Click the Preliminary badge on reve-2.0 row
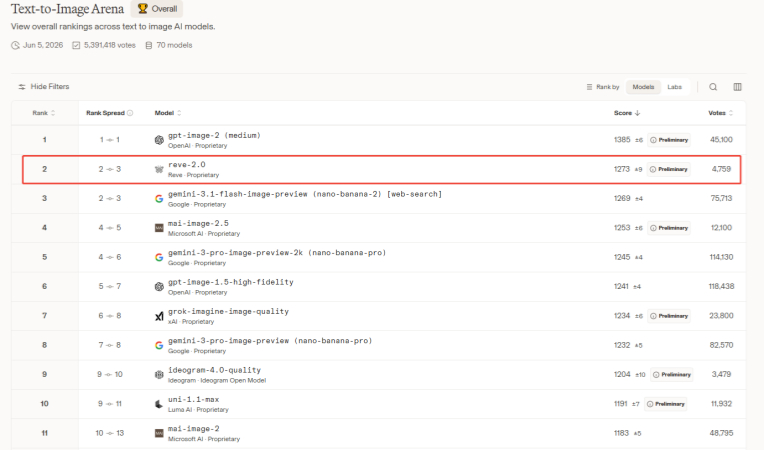Viewport: 764px width, 450px height. pos(668,169)
